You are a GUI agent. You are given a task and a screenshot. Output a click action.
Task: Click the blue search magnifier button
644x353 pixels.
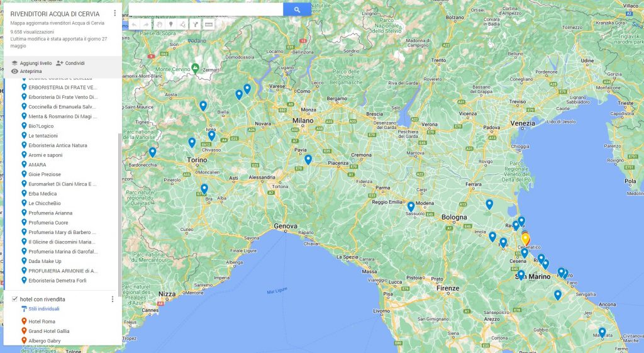[297, 9]
